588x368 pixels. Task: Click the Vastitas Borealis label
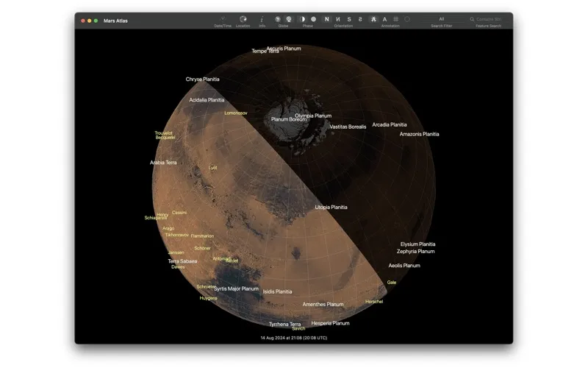(x=348, y=127)
